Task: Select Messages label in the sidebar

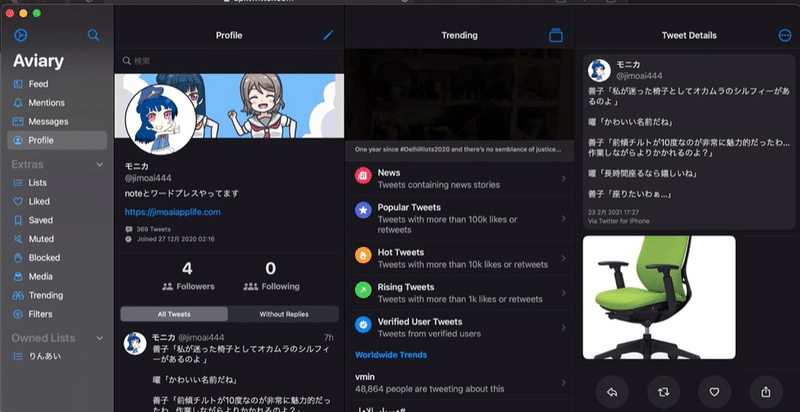Action: click(48, 122)
